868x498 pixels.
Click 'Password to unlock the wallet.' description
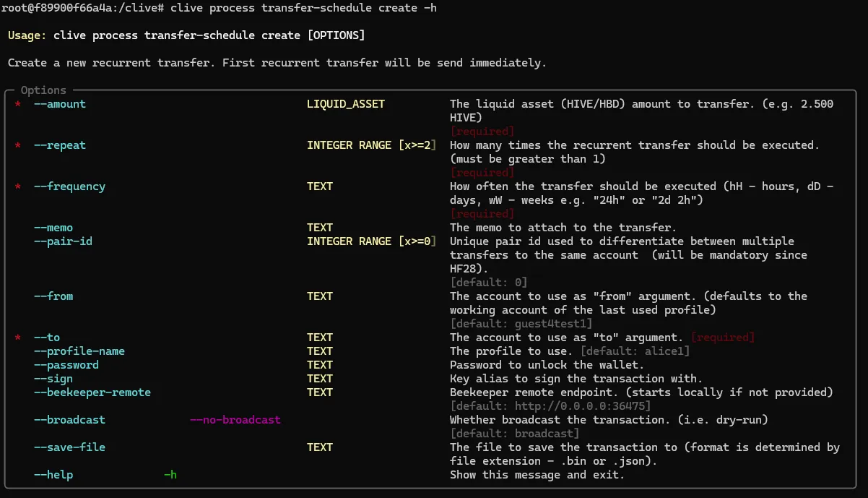[547, 365]
